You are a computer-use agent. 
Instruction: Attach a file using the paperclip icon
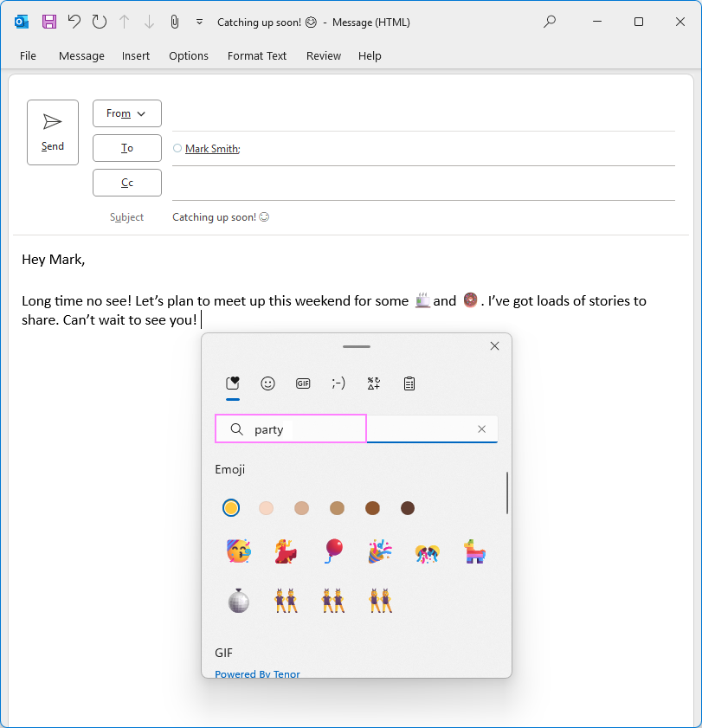(175, 22)
